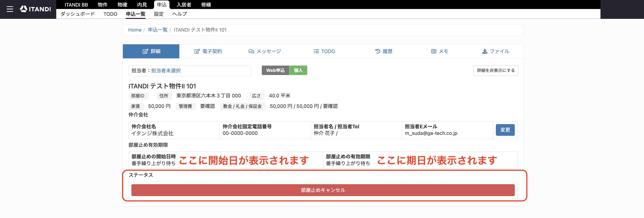644x218 pixels.
Task: Click the 住所 label tag
Action: (x=164, y=96)
